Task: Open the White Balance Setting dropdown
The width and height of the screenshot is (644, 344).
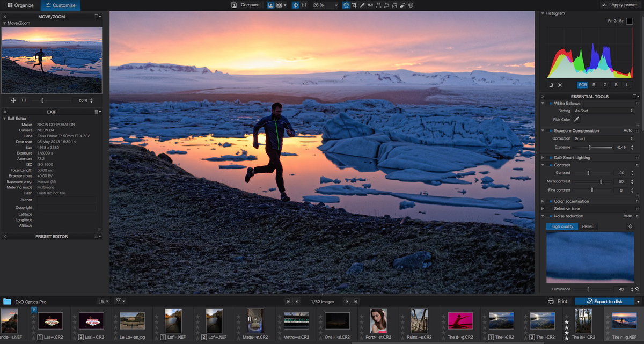Action: pyautogui.click(x=603, y=111)
